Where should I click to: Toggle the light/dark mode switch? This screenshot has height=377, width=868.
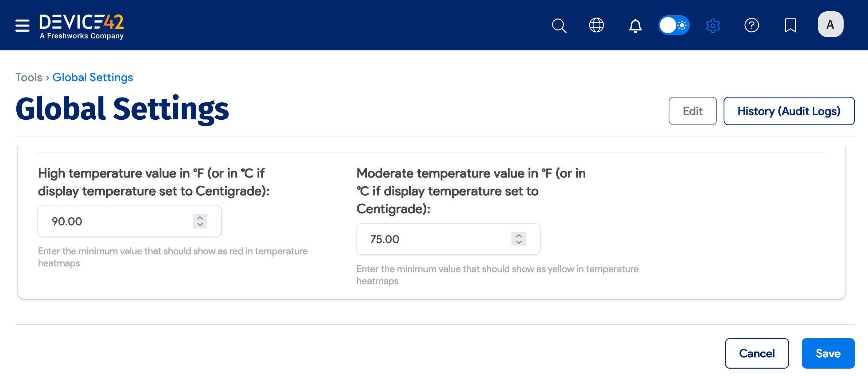click(x=674, y=25)
